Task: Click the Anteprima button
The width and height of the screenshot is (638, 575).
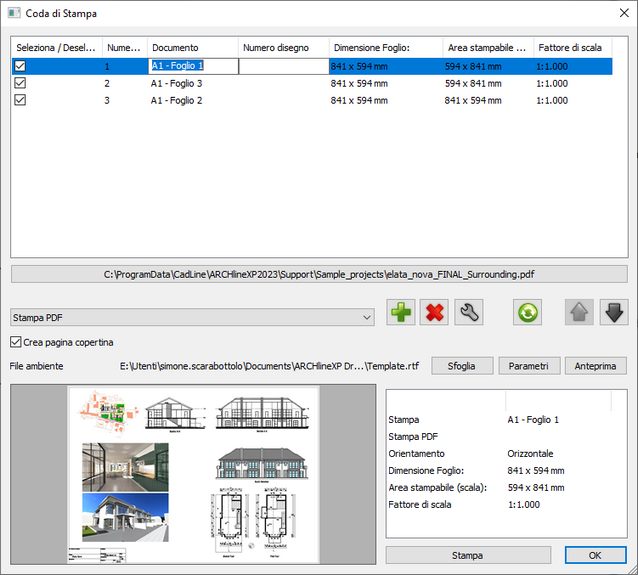Action: pos(596,366)
